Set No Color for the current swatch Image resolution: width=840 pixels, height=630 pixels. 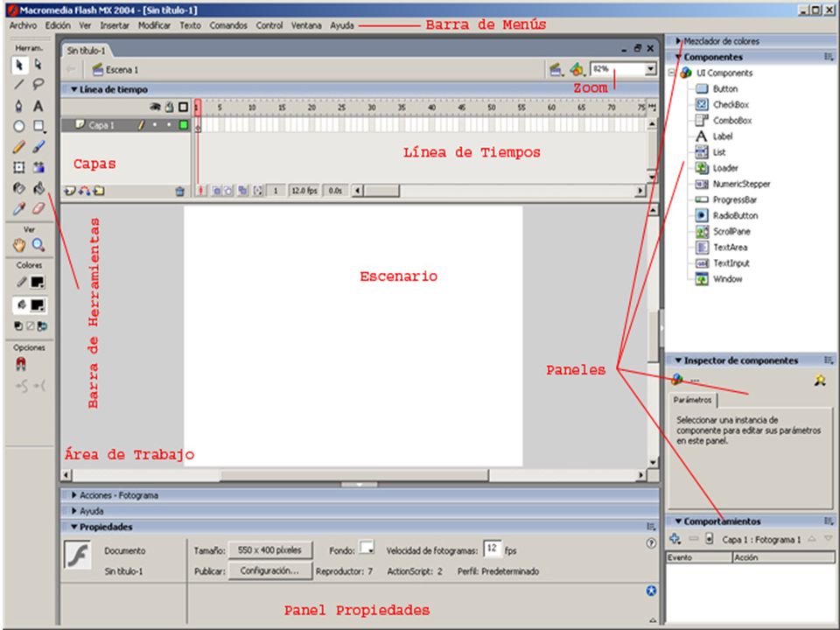point(30,325)
